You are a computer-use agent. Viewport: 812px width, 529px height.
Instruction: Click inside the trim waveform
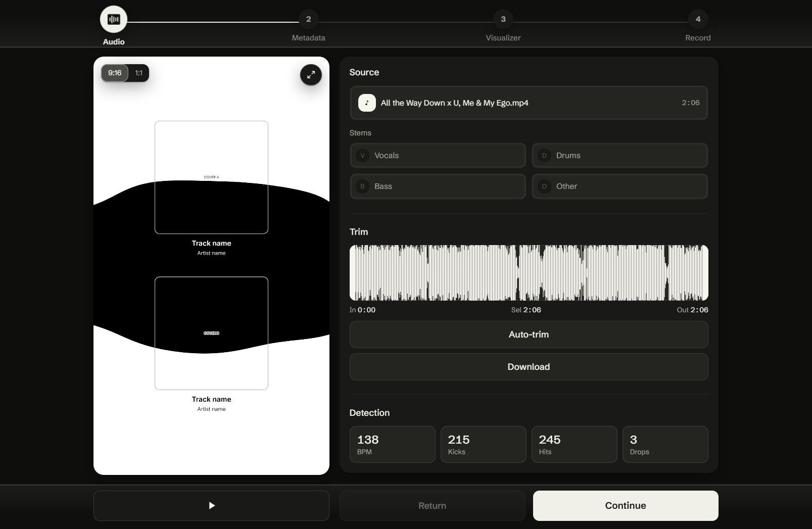click(529, 273)
